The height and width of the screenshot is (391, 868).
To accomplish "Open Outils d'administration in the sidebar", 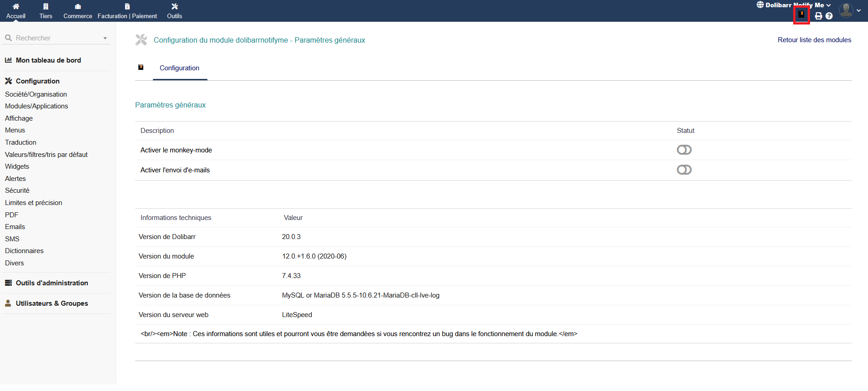I will pos(52,283).
